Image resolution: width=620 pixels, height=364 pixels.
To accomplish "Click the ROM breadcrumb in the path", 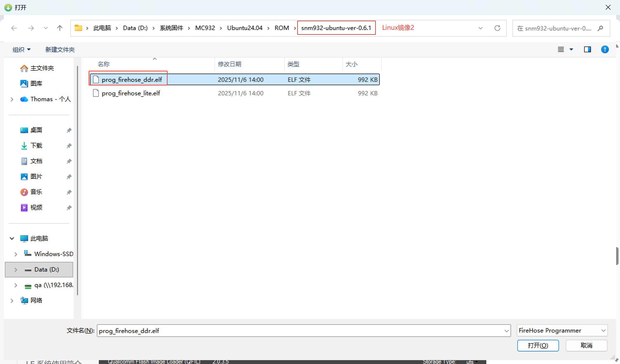I will [281, 28].
